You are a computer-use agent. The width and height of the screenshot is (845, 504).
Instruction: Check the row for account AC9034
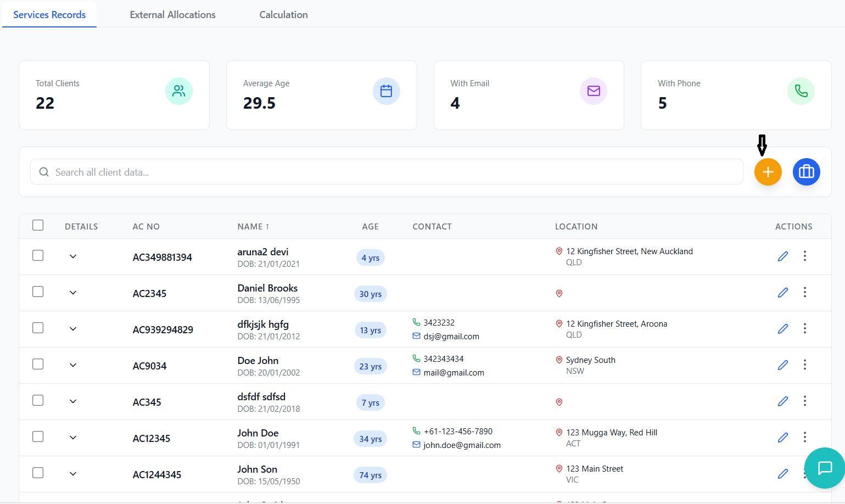coord(38,365)
